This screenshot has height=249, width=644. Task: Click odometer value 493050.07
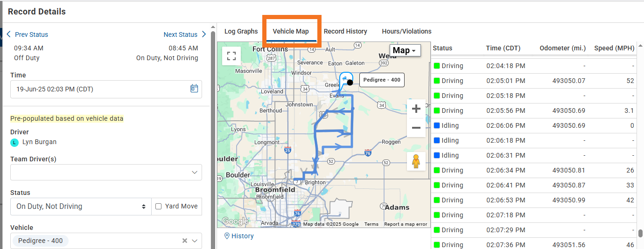(x=568, y=81)
